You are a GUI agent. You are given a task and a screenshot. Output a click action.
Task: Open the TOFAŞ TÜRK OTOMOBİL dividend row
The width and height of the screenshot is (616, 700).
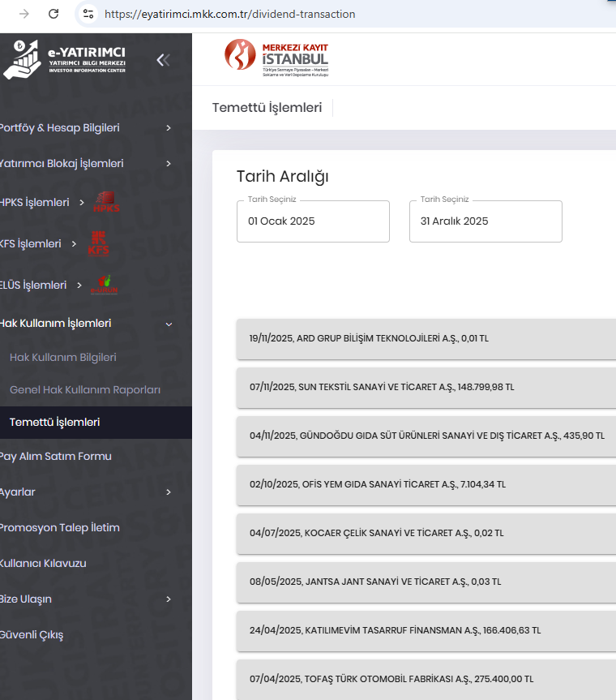(x=426, y=680)
